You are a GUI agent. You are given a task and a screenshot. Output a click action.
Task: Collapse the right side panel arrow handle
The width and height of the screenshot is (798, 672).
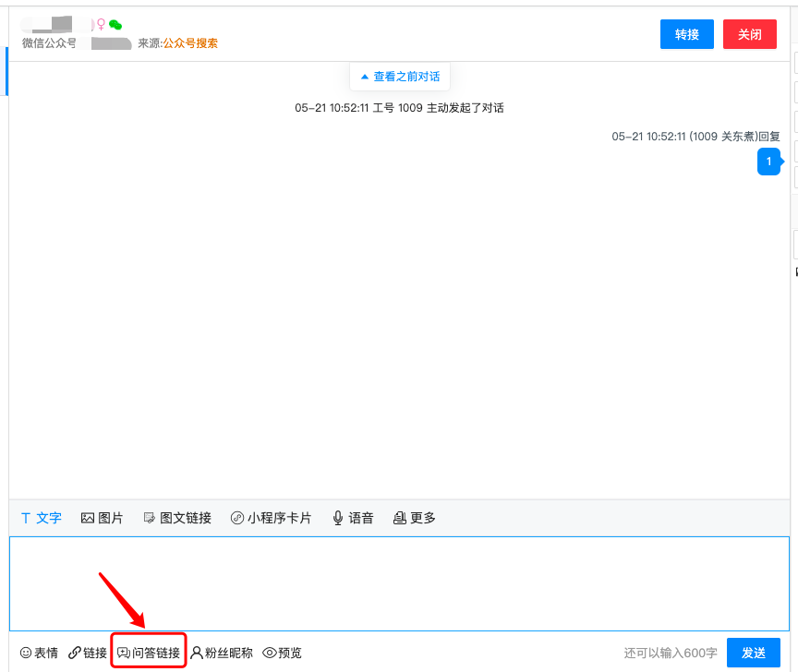point(795,271)
